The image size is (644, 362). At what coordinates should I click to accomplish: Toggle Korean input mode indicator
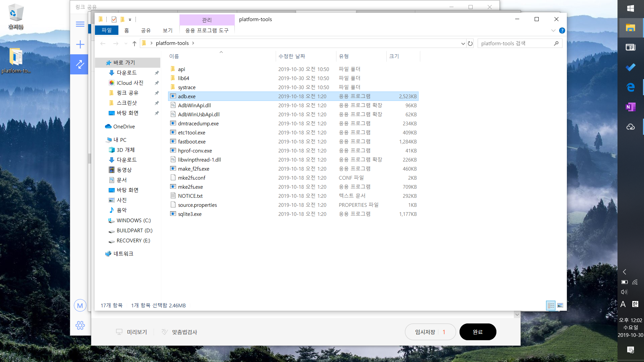pyautogui.click(x=635, y=304)
